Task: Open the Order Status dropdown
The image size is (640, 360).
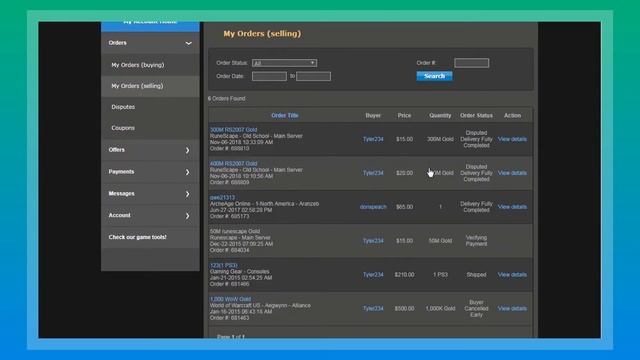Action: [284, 63]
